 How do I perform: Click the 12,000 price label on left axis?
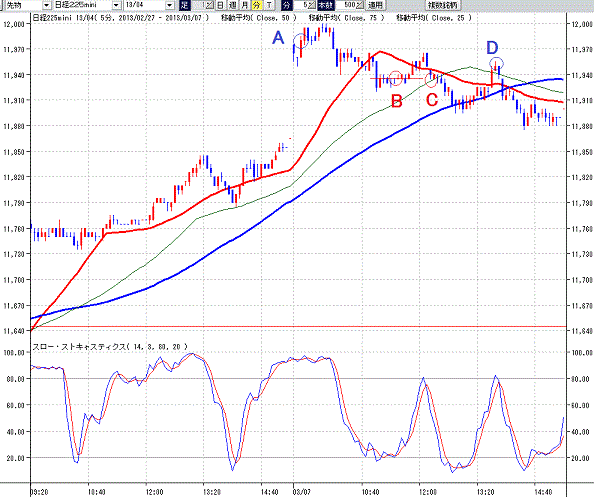coord(14,24)
